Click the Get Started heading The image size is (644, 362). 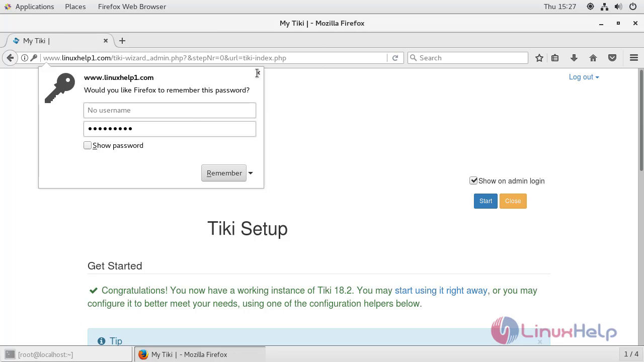point(115,266)
